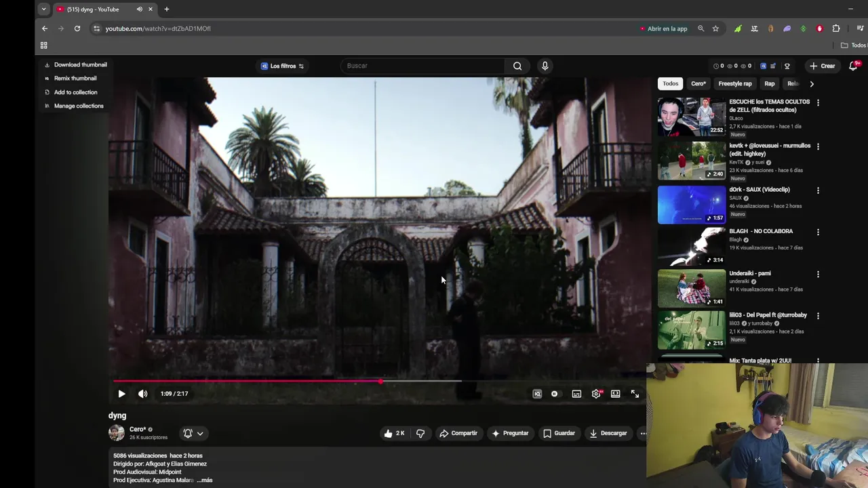868x488 pixels.
Task: Select the Cero* filter chip
Action: pyautogui.click(x=698, y=83)
